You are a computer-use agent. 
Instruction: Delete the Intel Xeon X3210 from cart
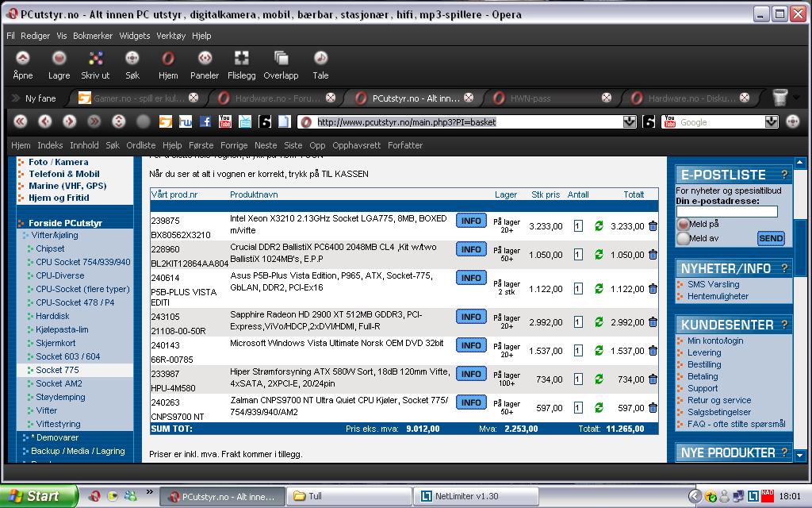pyautogui.click(x=653, y=226)
